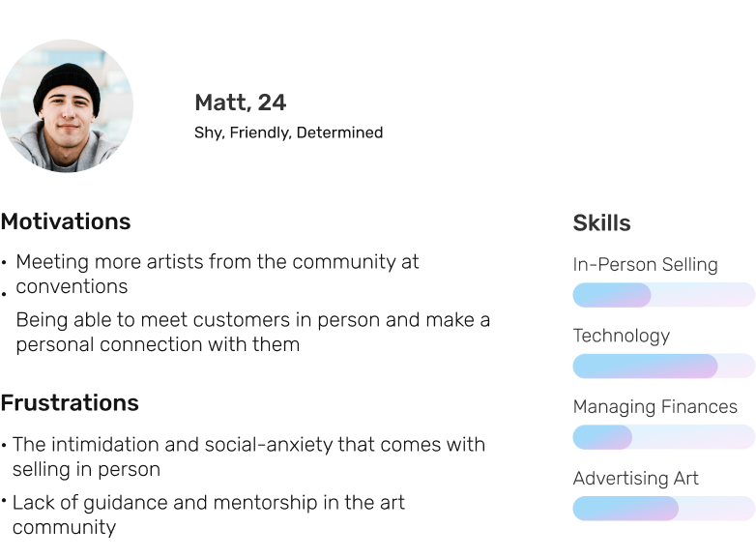The image size is (756, 559).
Task: Select the Frustrations heading
Action: [70, 403]
